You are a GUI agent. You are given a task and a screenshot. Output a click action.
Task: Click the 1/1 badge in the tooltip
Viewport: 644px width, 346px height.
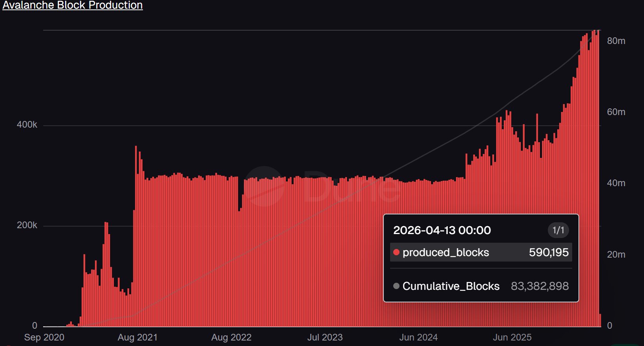coord(558,230)
